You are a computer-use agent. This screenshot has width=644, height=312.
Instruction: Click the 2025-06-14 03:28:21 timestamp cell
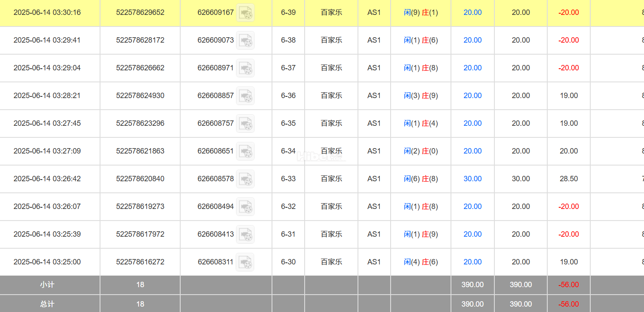[47, 96]
